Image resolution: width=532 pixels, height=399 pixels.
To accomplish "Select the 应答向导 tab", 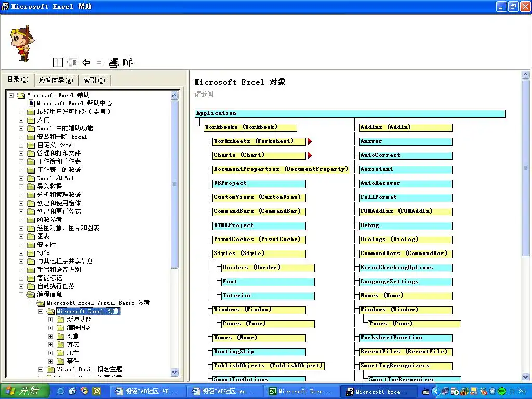I will pyautogui.click(x=56, y=81).
